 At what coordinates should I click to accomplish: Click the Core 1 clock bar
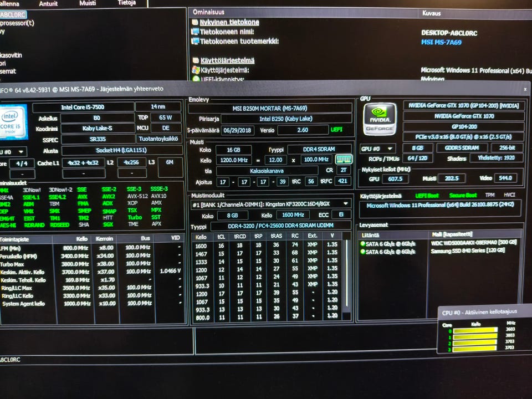pos(475,336)
